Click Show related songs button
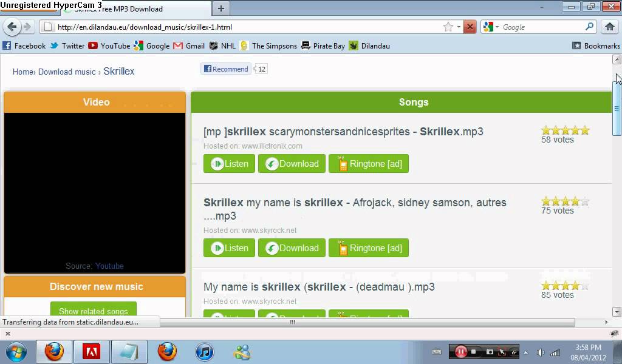 click(93, 310)
